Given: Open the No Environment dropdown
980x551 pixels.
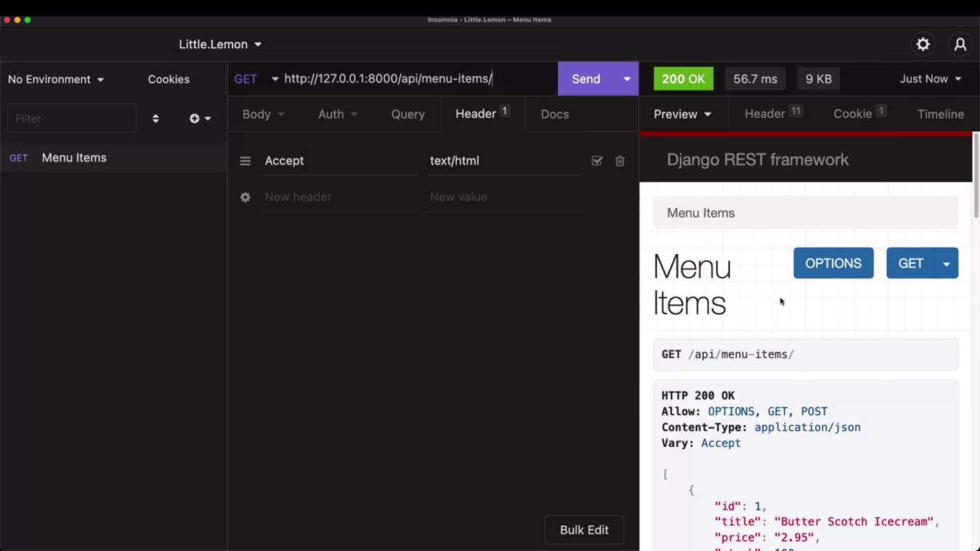Looking at the screenshot, I should pyautogui.click(x=56, y=80).
